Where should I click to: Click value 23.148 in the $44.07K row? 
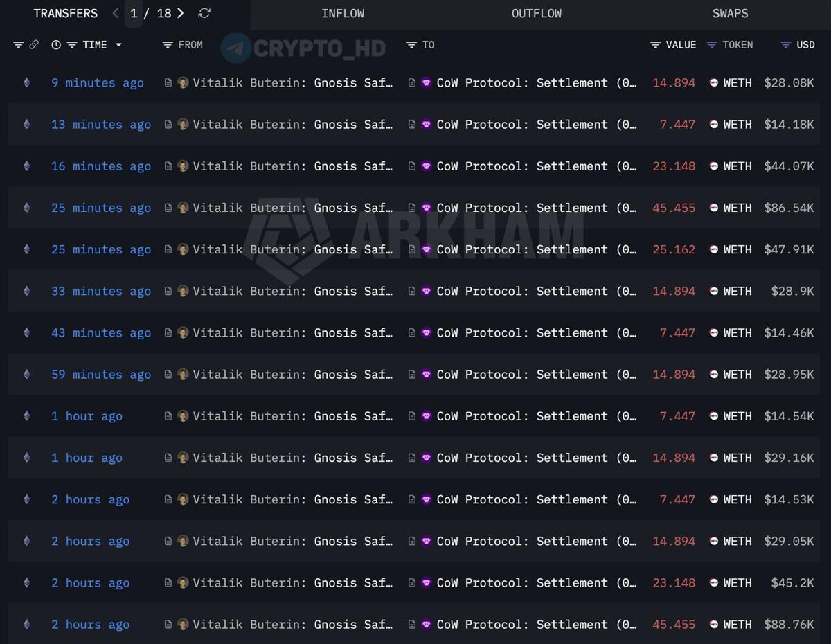674,166
